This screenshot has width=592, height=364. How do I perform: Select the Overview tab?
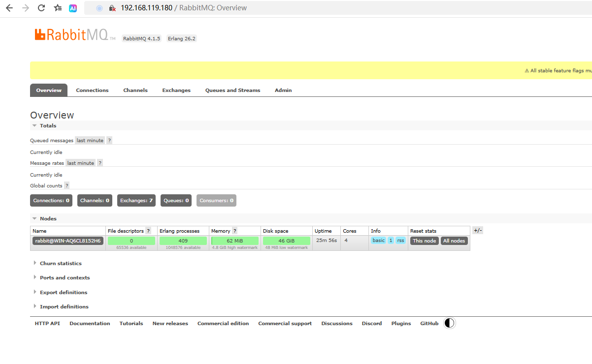tap(49, 90)
